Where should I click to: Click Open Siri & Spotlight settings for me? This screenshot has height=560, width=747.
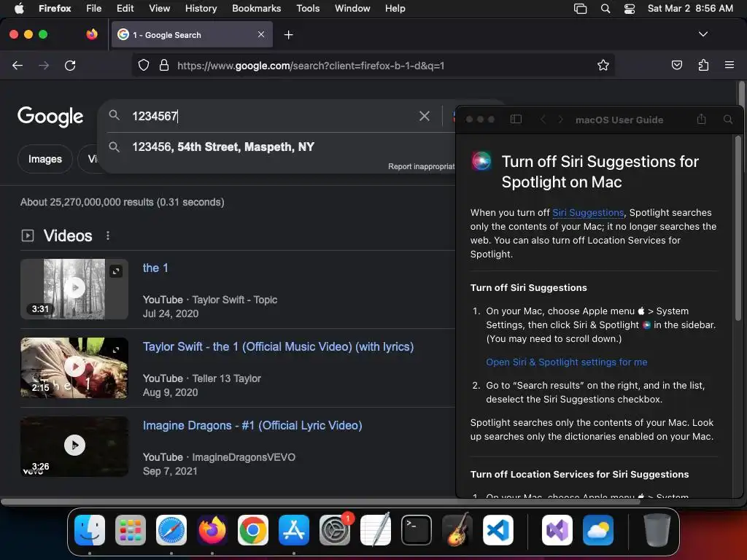click(x=566, y=362)
